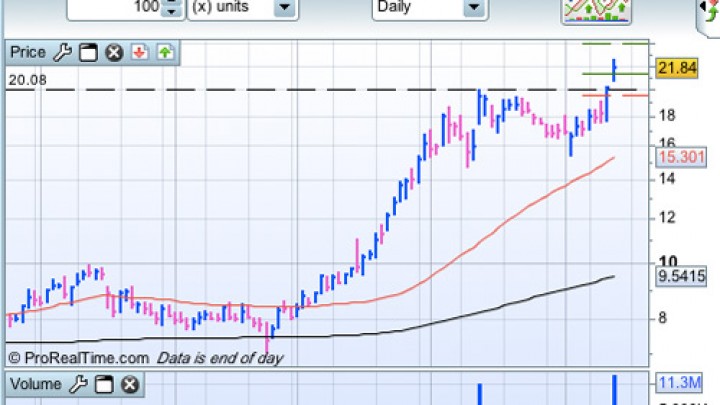Click the 12 price axis label
The width and height of the screenshot is (720, 405).
coord(667,217)
